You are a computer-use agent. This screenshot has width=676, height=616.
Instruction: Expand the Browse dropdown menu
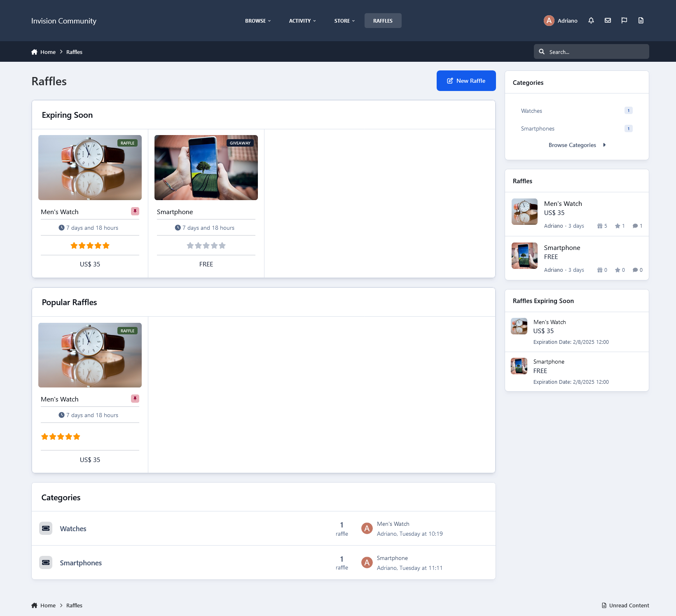pyautogui.click(x=258, y=21)
